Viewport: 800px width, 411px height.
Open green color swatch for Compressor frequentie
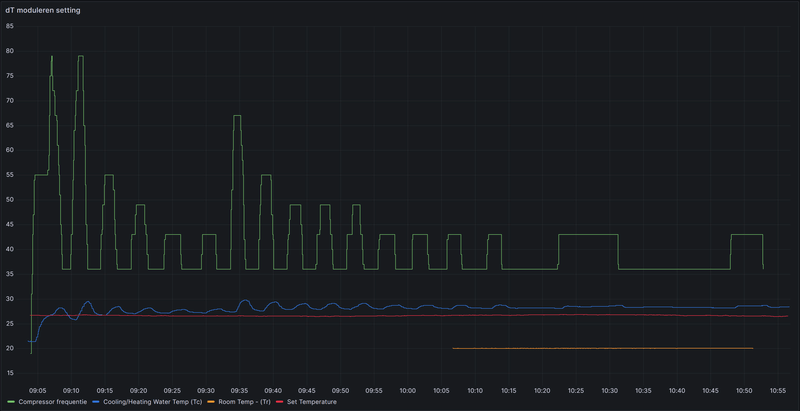click(x=10, y=402)
